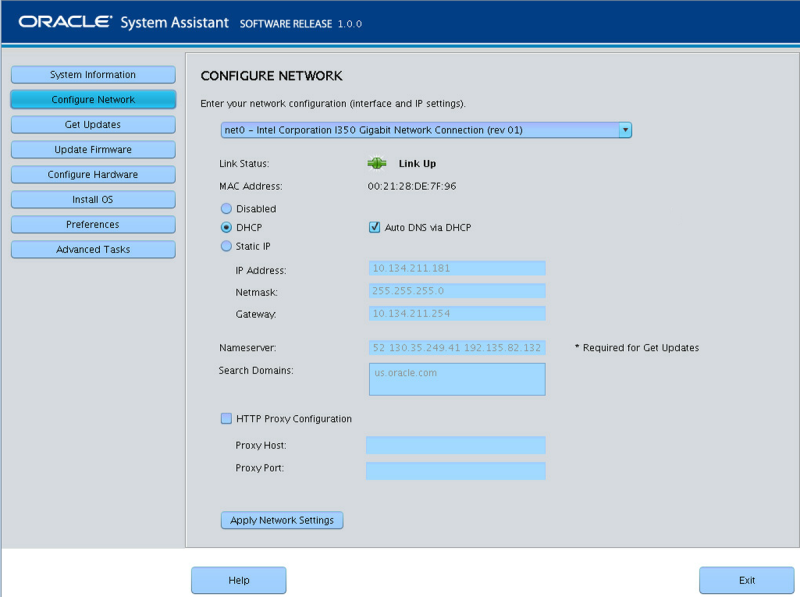Viewport: 800px width, 597px height.
Task: Click the SOFTWARE RELEASE 1.0.0 text
Action: pos(301,23)
